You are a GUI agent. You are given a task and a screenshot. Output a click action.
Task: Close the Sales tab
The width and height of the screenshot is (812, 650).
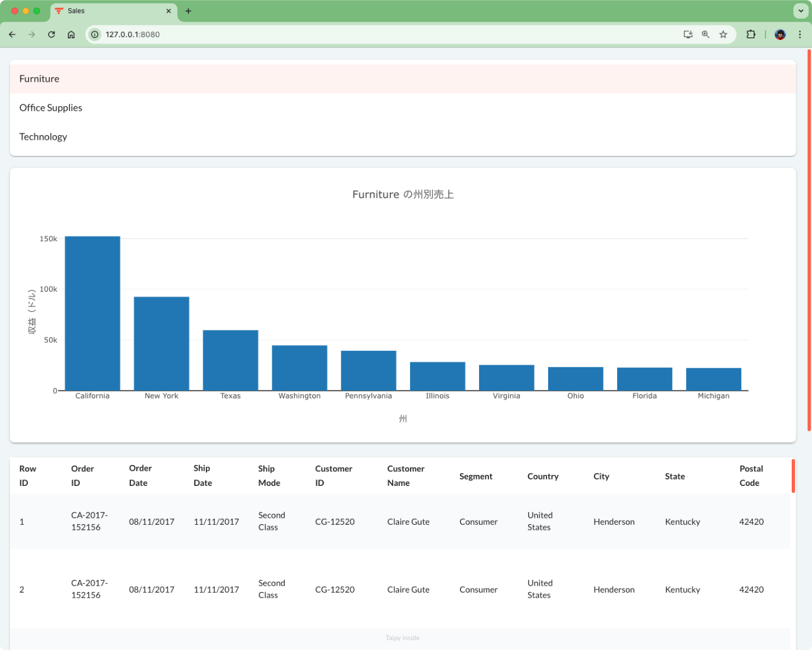tap(169, 11)
